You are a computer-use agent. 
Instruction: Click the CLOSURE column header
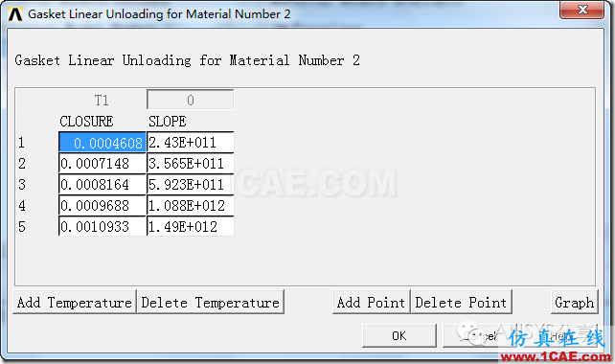86,122
